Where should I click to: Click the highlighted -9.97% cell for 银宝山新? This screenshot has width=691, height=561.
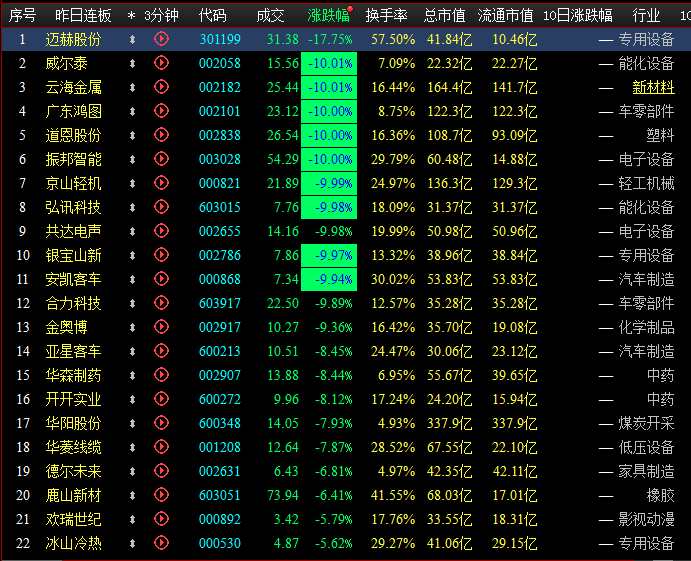coord(329,255)
